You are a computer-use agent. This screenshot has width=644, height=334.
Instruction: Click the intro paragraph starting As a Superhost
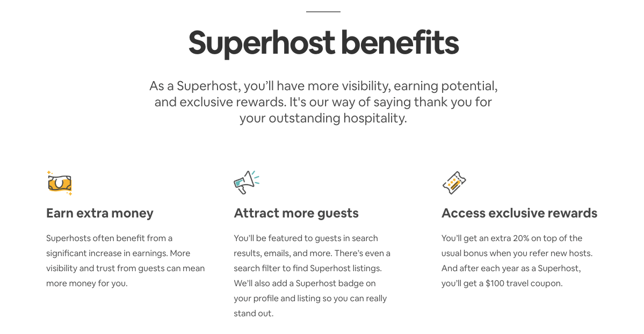(323, 102)
